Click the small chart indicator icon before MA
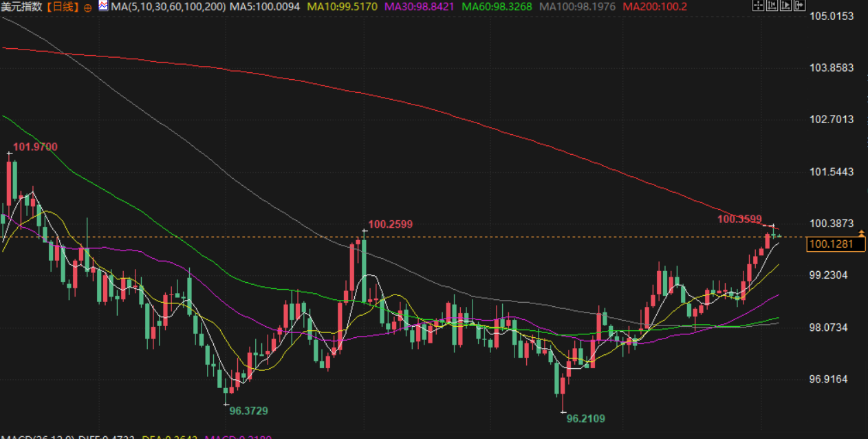The height and width of the screenshot is (439, 868). click(103, 6)
